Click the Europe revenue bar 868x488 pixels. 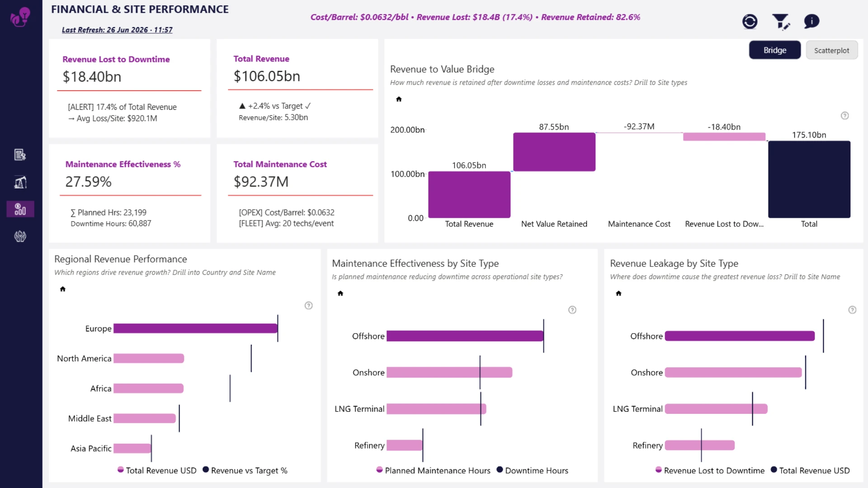195,328
